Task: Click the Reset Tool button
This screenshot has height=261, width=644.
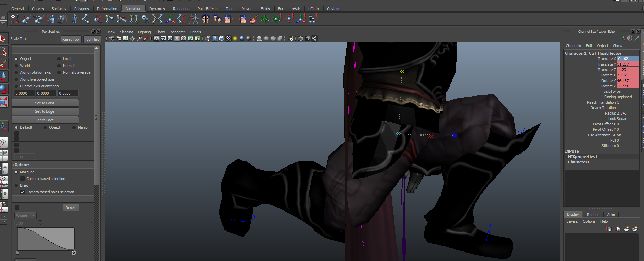Action: tap(71, 39)
